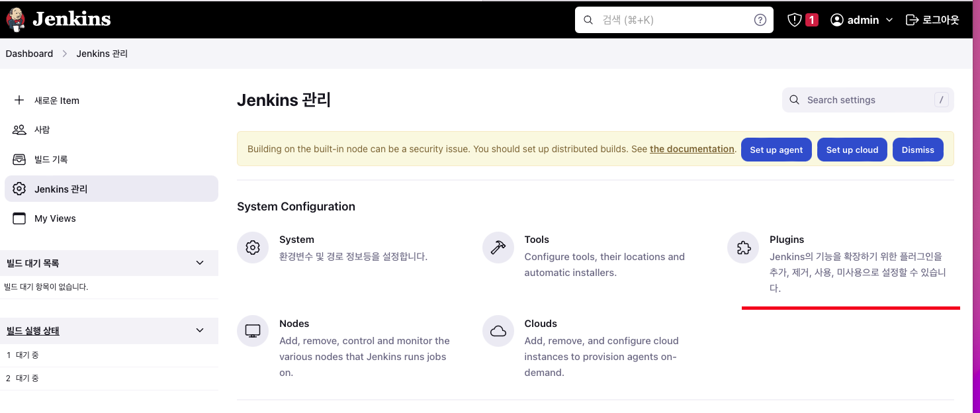Click the My Views window icon
Image resolution: width=980 pixels, height=413 pixels.
(x=19, y=218)
